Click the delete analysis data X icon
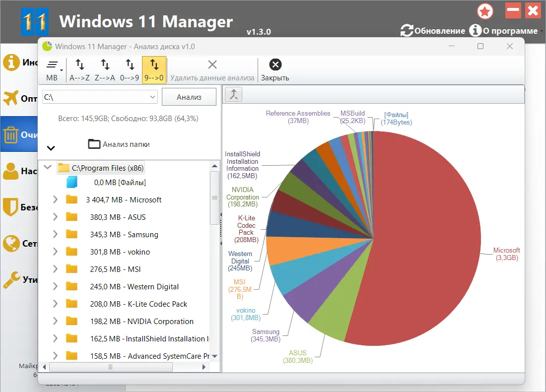Screen dimensions: 546x392 pyautogui.click(x=212, y=65)
